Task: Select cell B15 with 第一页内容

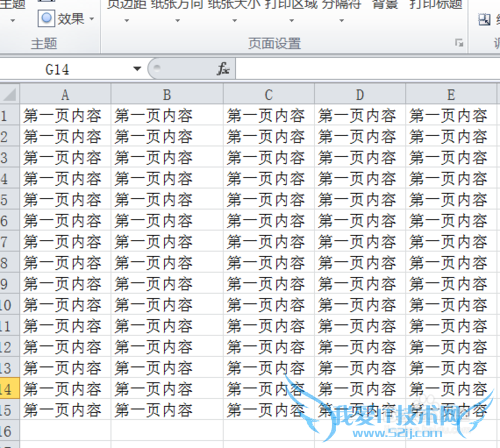Action: click(x=167, y=410)
